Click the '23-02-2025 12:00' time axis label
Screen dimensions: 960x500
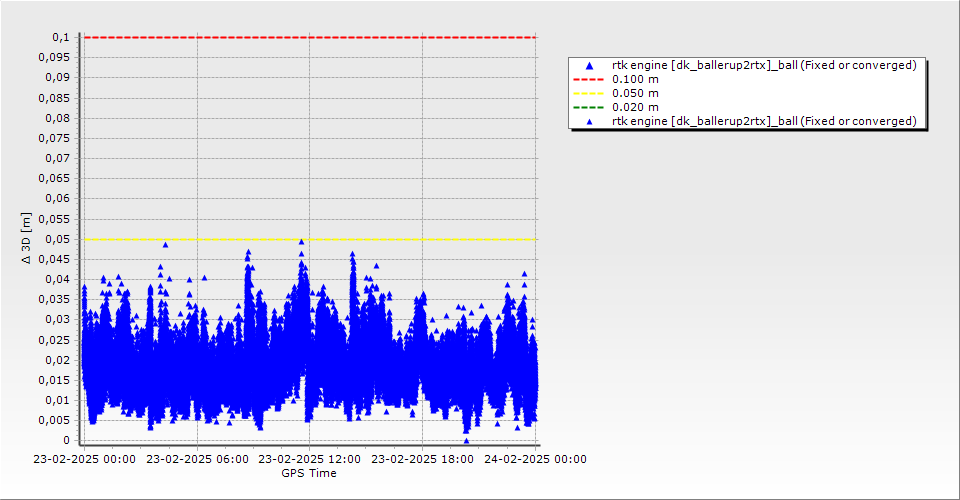(x=310, y=459)
